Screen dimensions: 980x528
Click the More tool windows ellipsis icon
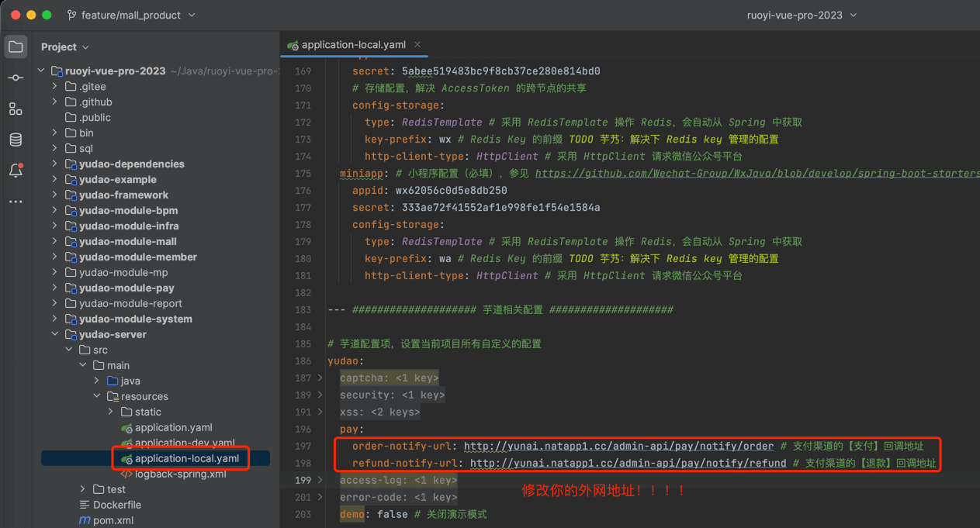point(16,202)
